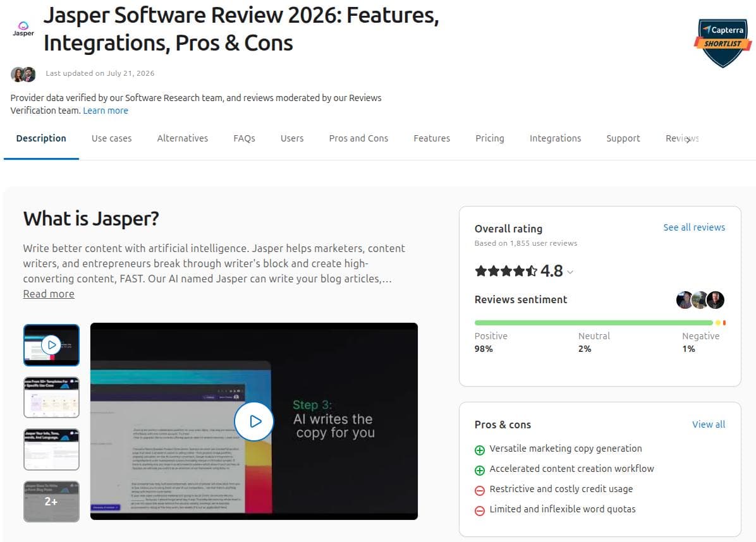The height and width of the screenshot is (542, 756).
Task: Go to the Alternatives tab
Action: (182, 138)
